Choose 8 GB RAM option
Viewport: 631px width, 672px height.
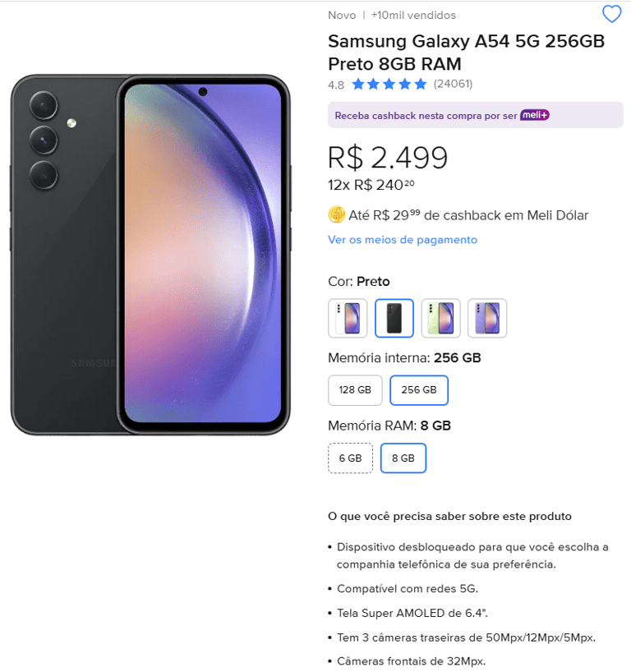[403, 458]
